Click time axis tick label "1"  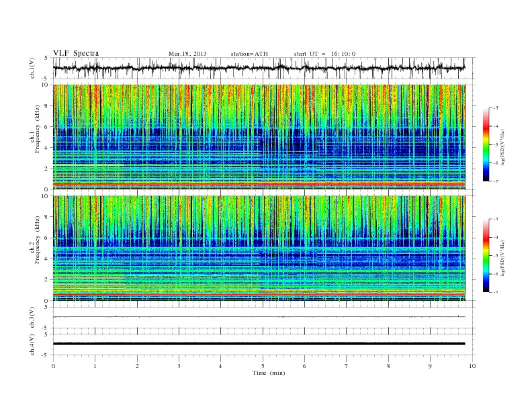(95, 366)
